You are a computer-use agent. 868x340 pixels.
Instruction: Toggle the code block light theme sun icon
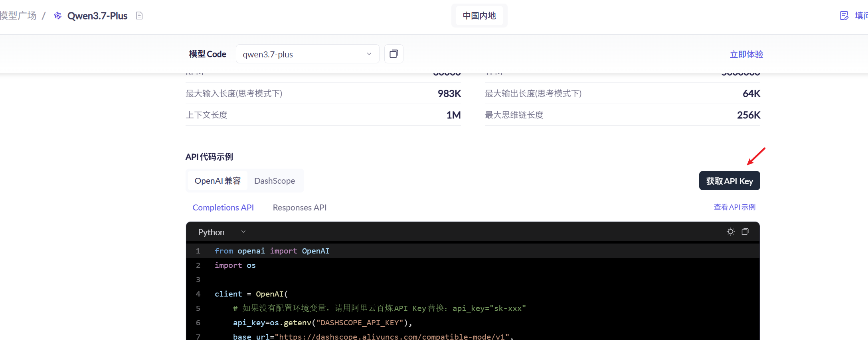pos(731,232)
